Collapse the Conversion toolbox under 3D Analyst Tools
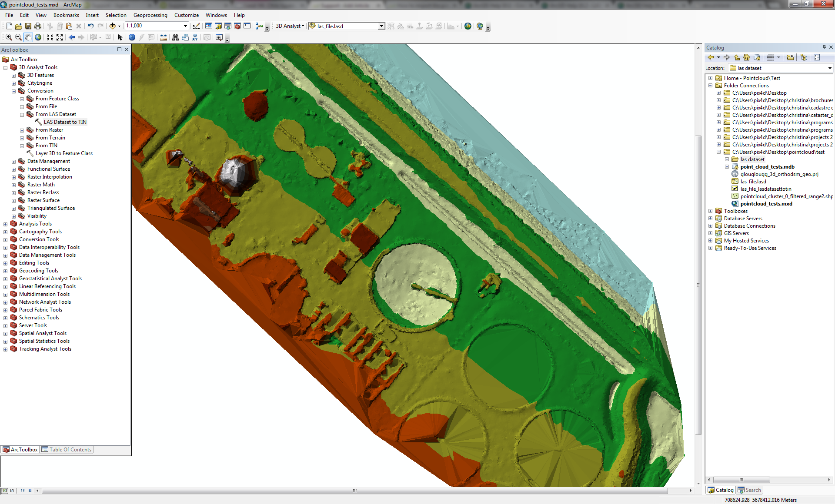This screenshot has width=835, height=504. (x=14, y=91)
